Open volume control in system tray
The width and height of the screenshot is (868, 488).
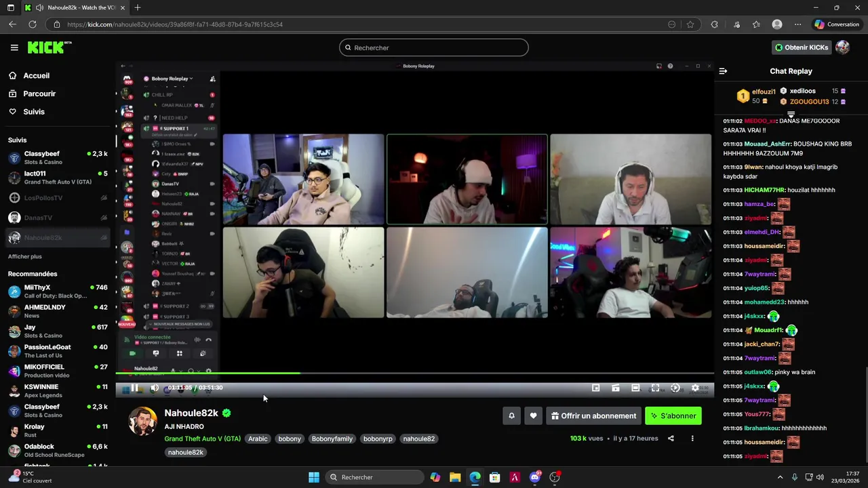pos(820,477)
